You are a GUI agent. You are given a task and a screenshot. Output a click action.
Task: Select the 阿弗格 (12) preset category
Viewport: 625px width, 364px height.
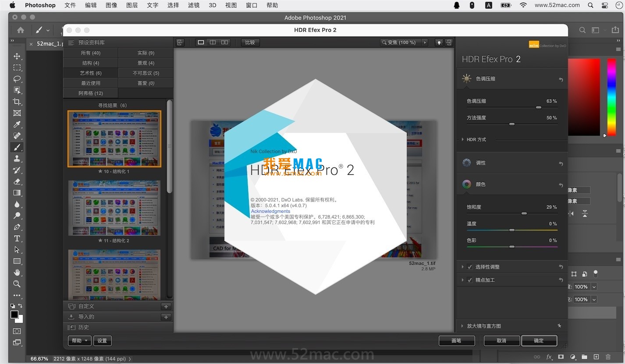click(x=91, y=93)
